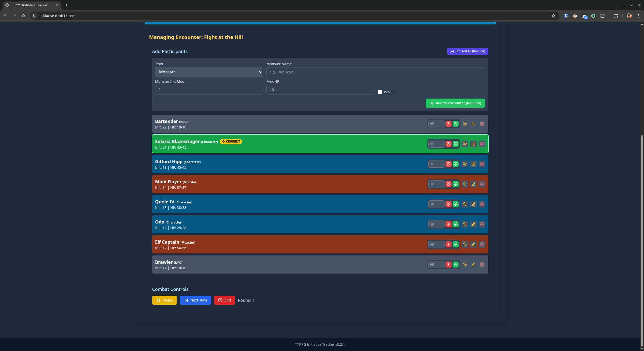Viewport: 644px width, 351px height.
Task: Click Add to Encounter (Roll Init)
Action: 455,103
